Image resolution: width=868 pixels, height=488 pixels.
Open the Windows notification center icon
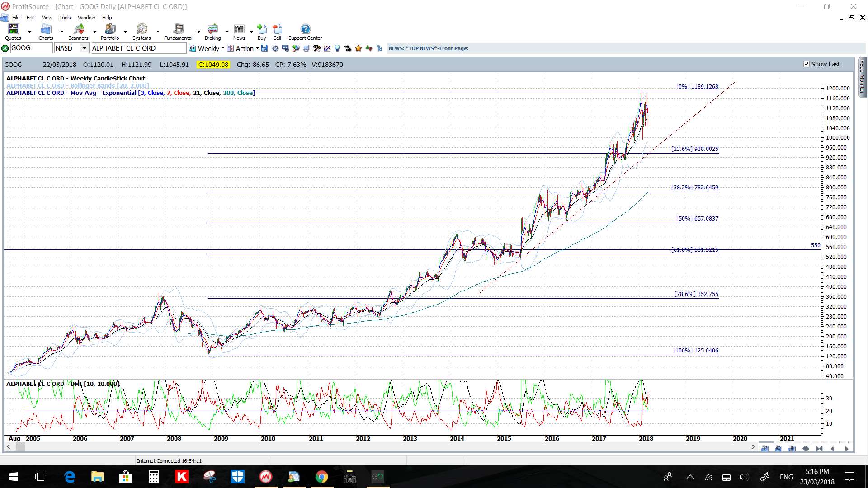tap(849, 477)
